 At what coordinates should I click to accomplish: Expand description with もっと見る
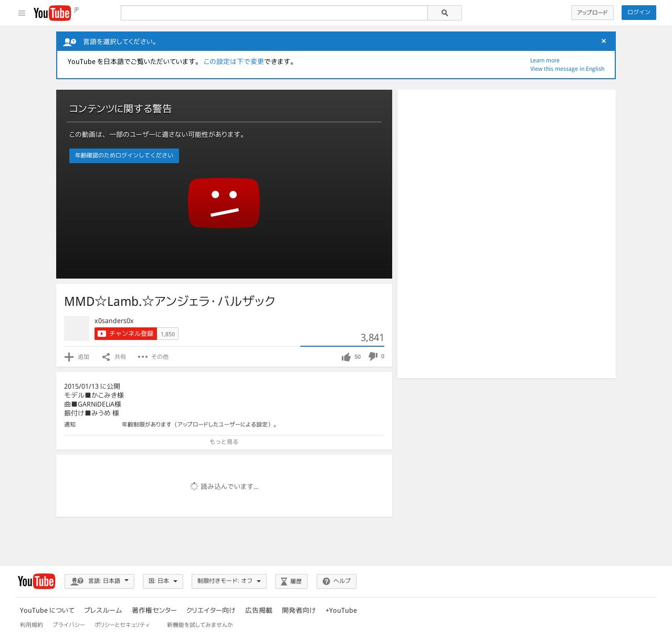pyautogui.click(x=224, y=442)
